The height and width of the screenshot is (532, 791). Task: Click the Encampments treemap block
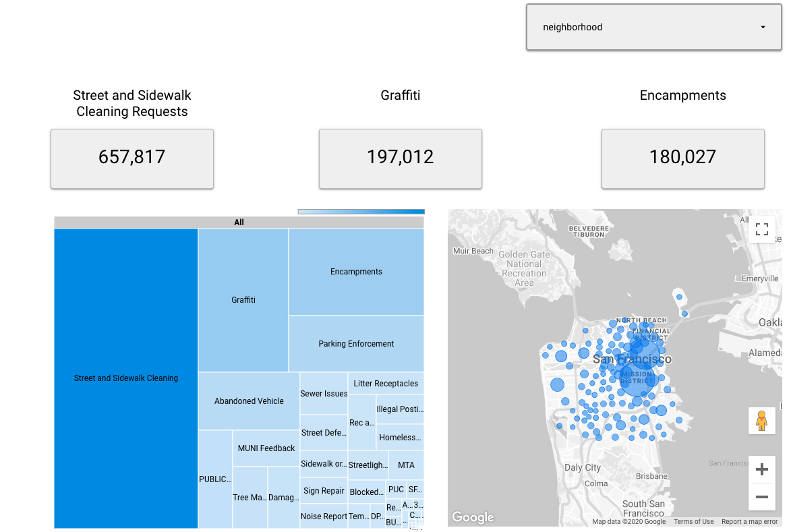(356, 271)
